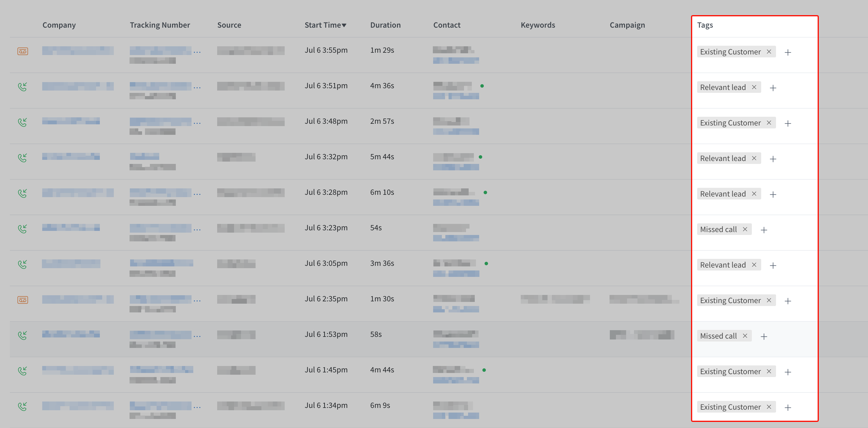Add a tag to the 3:23pm call
The image size is (868, 428).
764,230
